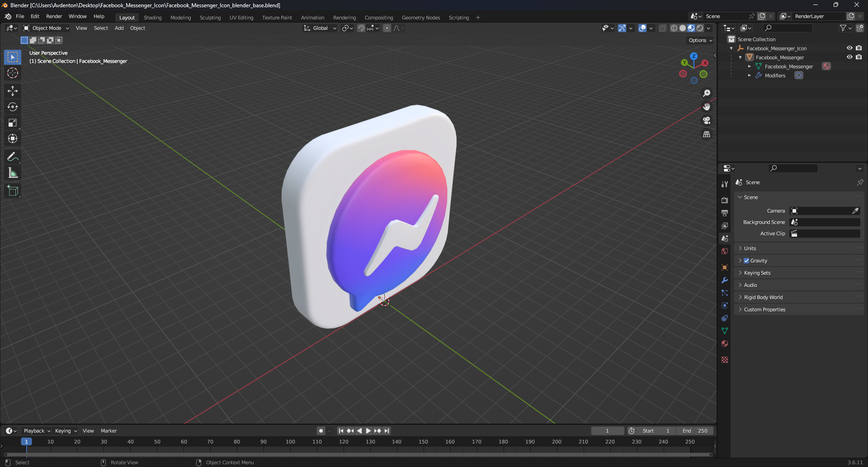Viewport: 868px width, 467px height.
Task: Switch to the Geometry Nodes workspace tab
Action: click(x=421, y=18)
